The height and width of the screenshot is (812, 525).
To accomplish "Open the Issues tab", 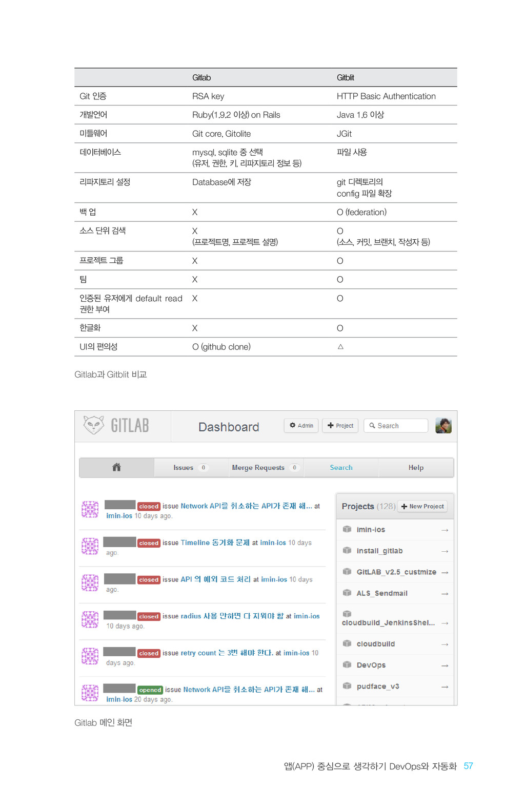I will click(191, 468).
